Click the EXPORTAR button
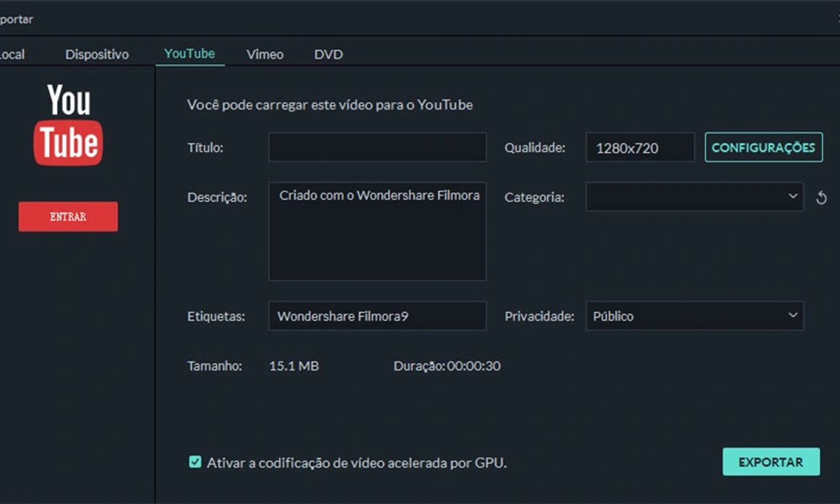Viewport: 840px width, 504px height. tap(771, 462)
